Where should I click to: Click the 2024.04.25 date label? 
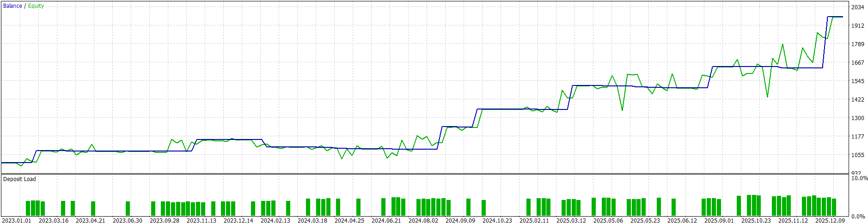click(x=349, y=221)
